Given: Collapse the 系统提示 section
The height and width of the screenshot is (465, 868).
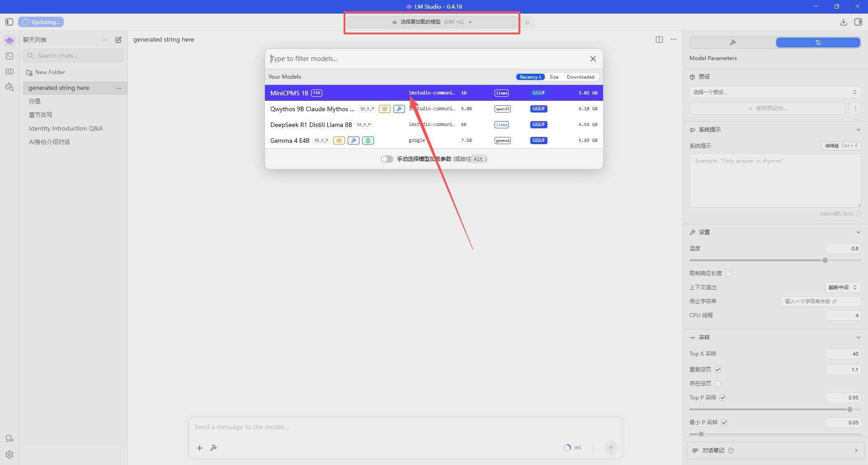Looking at the screenshot, I should [x=858, y=130].
